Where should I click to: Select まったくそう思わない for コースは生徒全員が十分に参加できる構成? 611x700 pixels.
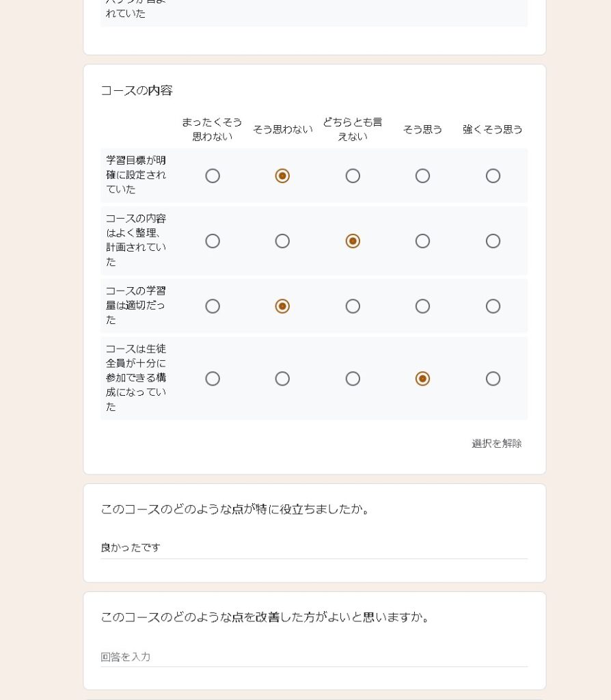(213, 379)
